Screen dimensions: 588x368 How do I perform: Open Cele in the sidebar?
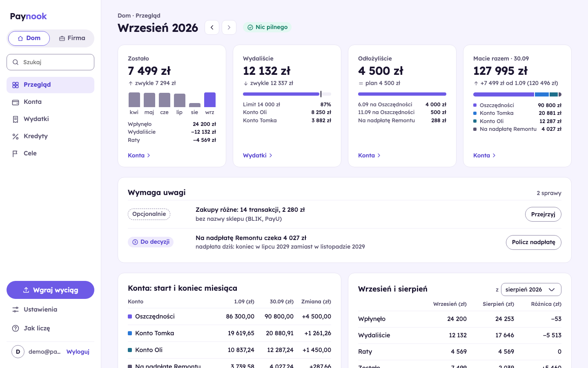[x=50, y=154]
